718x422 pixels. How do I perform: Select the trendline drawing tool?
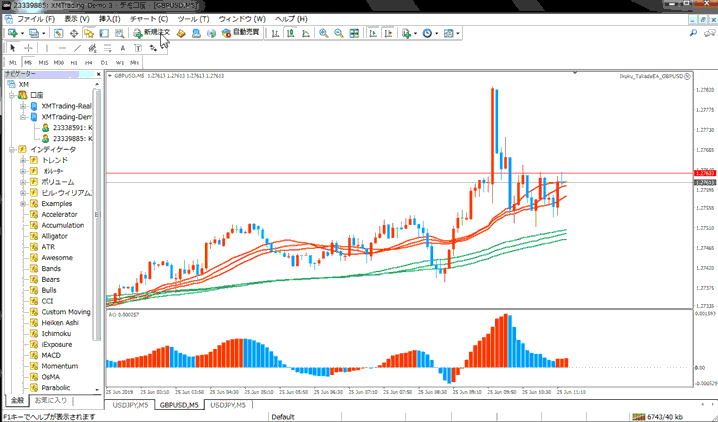(x=78, y=48)
